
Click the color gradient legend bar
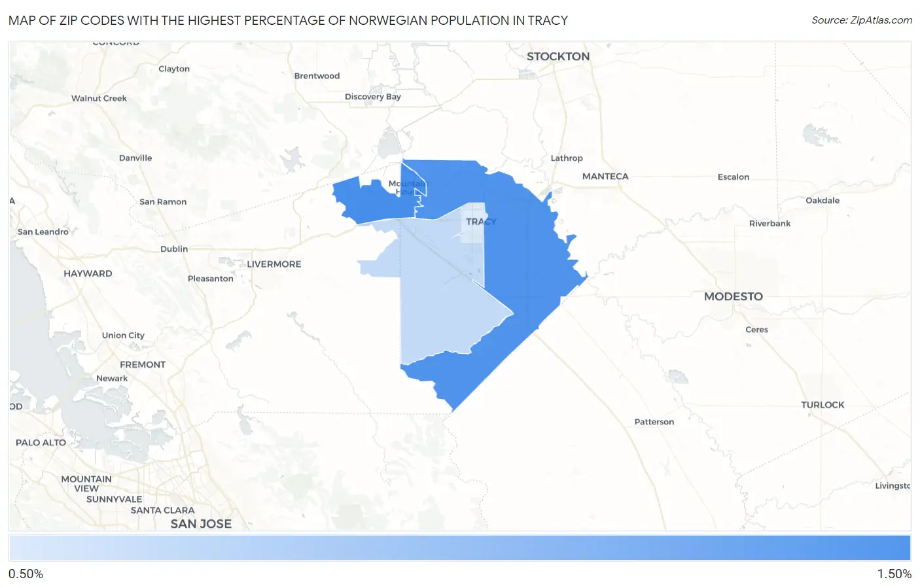coord(459,548)
